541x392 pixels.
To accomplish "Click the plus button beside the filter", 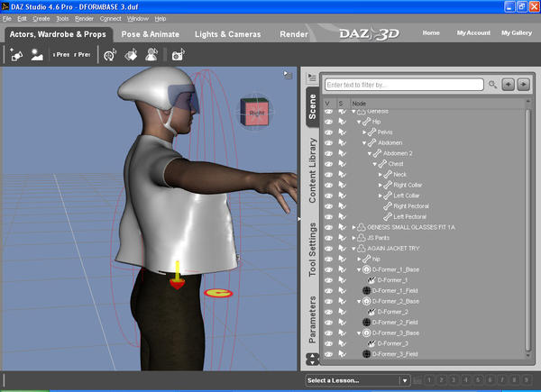I will pyautogui.click(x=509, y=85).
